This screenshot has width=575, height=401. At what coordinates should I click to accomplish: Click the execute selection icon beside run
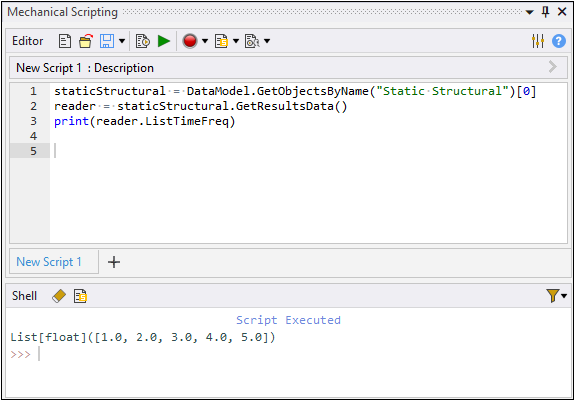pyautogui.click(x=142, y=41)
